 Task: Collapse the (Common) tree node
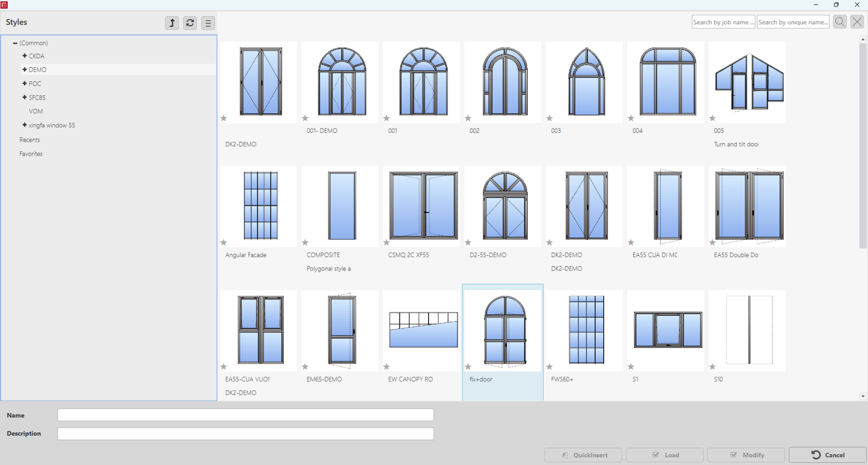point(15,43)
